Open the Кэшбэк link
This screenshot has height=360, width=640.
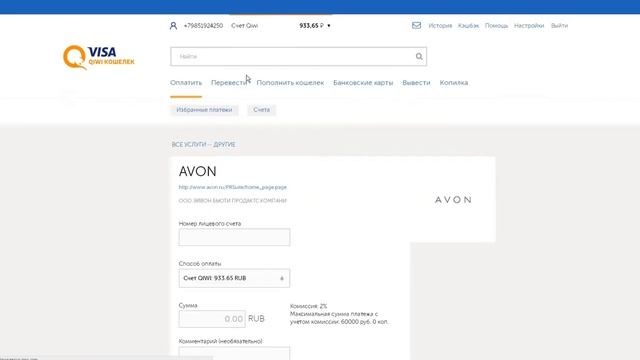pyautogui.click(x=468, y=25)
